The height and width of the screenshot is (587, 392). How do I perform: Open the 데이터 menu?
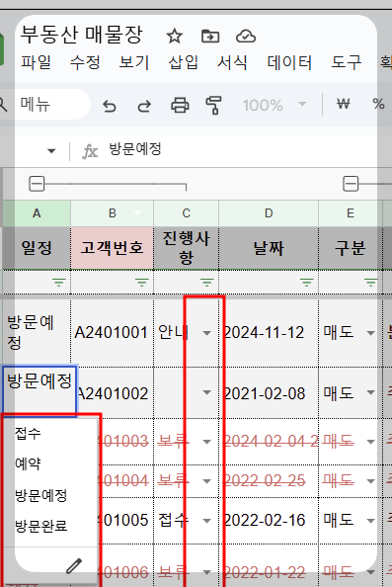point(289,62)
